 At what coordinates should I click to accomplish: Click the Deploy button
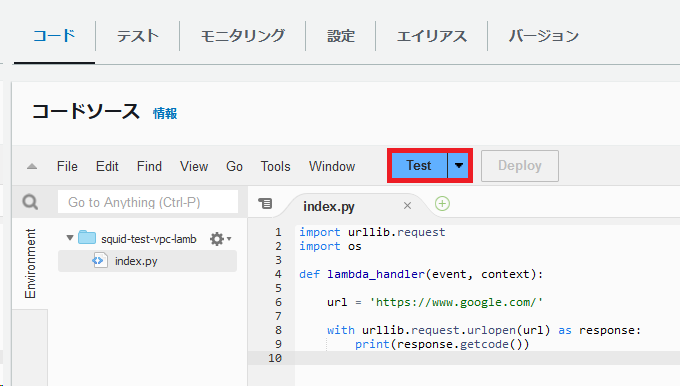[520, 166]
